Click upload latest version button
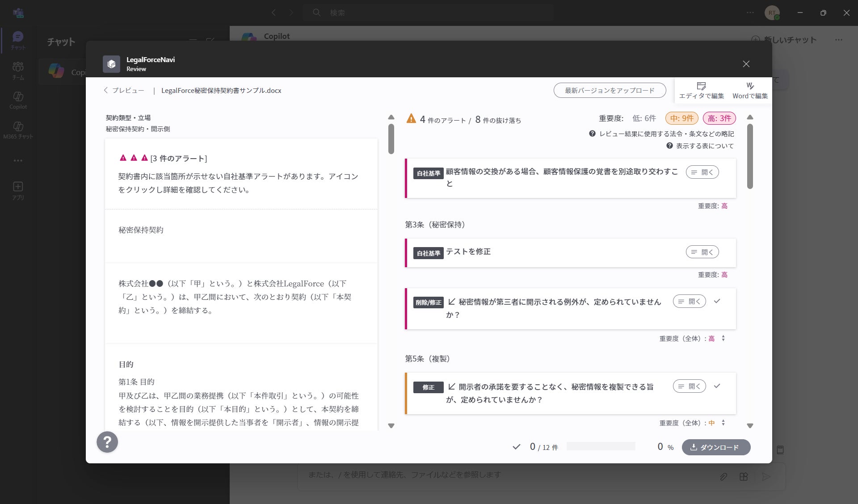The width and height of the screenshot is (858, 504). 610,90
